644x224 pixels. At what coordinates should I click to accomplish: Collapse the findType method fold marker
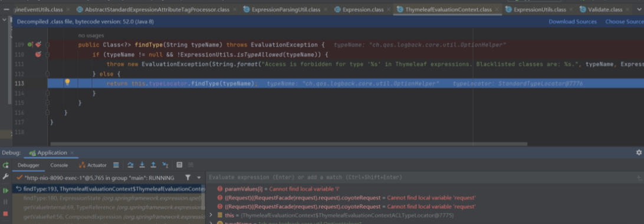click(x=48, y=44)
